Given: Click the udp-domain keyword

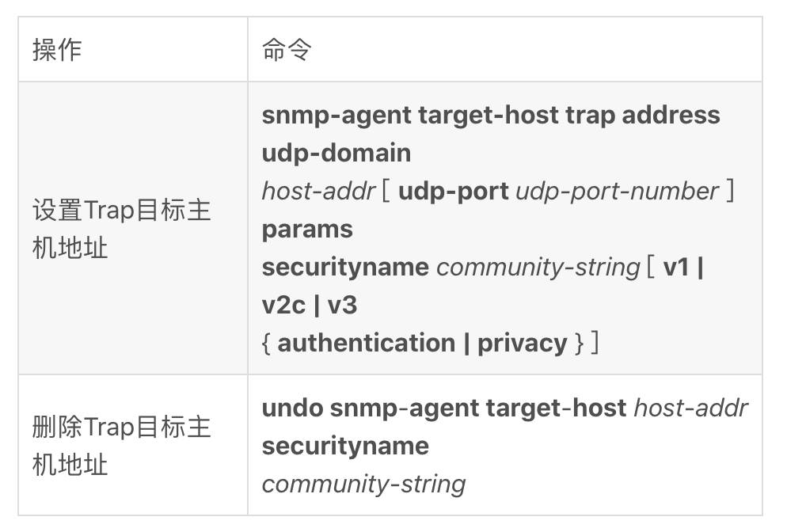Looking at the screenshot, I should [x=336, y=153].
